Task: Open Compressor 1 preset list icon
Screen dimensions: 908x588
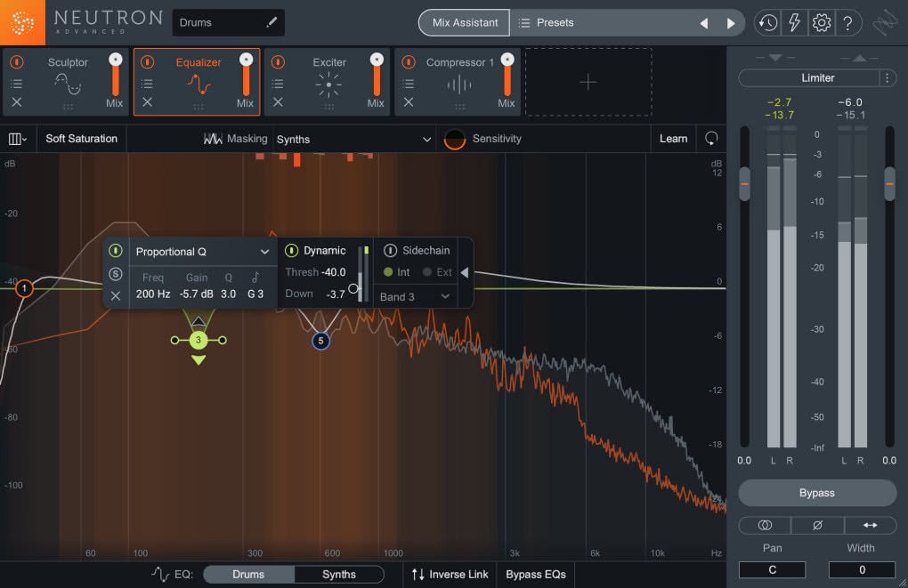Action: 409,84
